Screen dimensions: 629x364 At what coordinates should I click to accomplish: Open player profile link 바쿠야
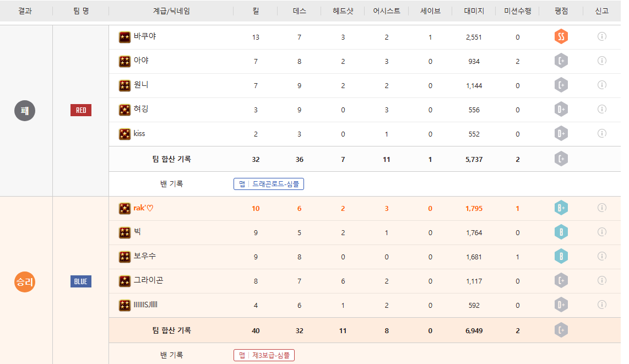[145, 36]
